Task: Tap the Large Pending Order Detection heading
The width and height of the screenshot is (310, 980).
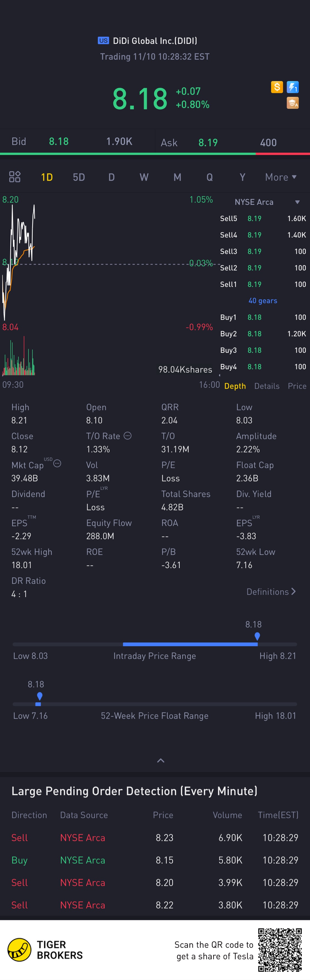Action: (134, 791)
